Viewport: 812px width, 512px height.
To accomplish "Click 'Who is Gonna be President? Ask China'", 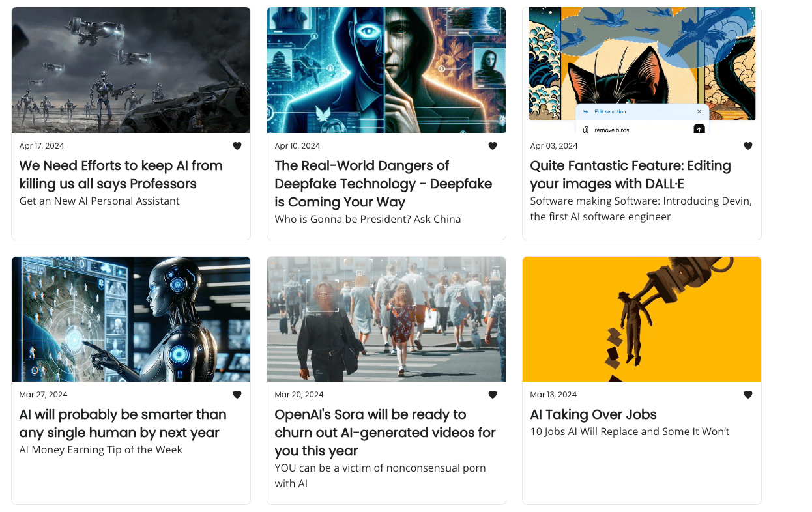I will [368, 220].
